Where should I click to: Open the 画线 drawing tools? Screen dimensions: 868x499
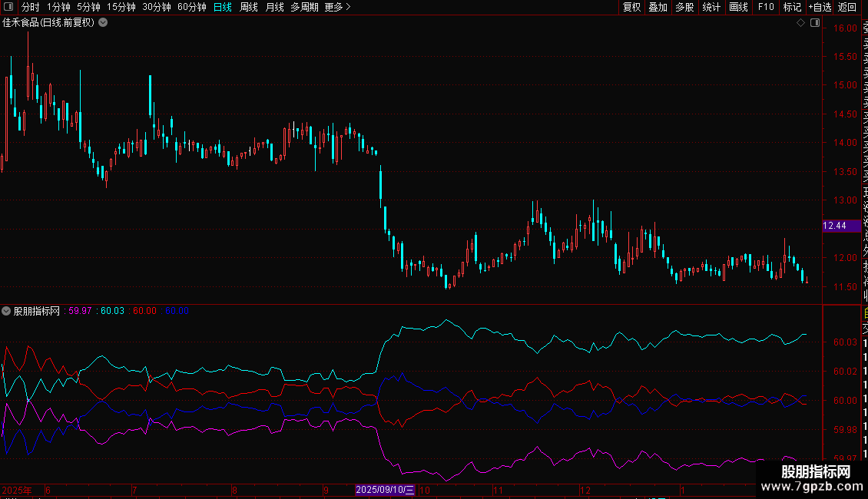[x=738, y=7]
